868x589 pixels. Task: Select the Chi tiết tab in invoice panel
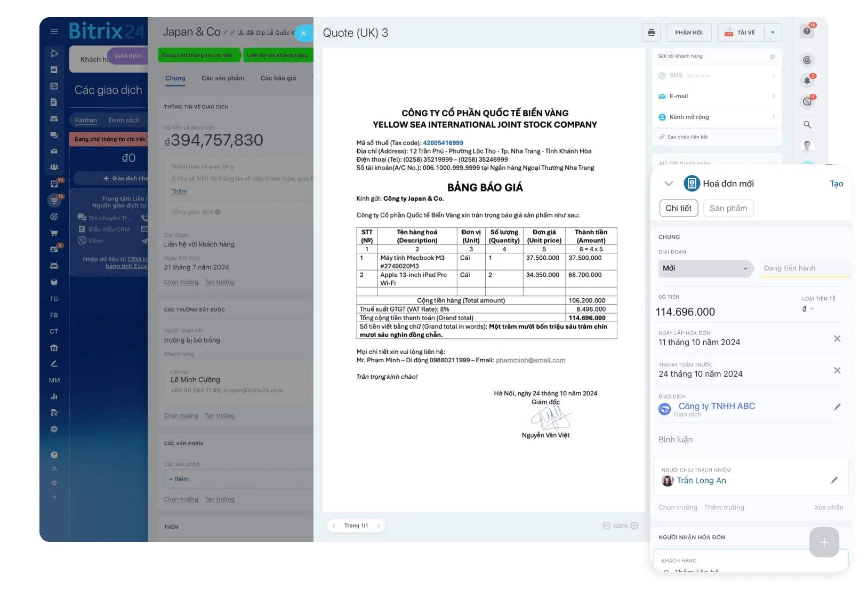pos(678,208)
